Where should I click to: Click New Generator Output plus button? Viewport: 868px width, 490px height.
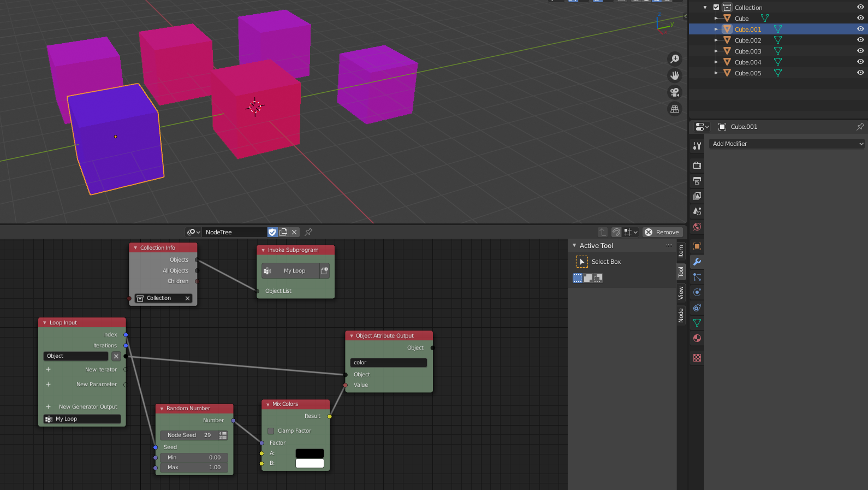(x=48, y=407)
